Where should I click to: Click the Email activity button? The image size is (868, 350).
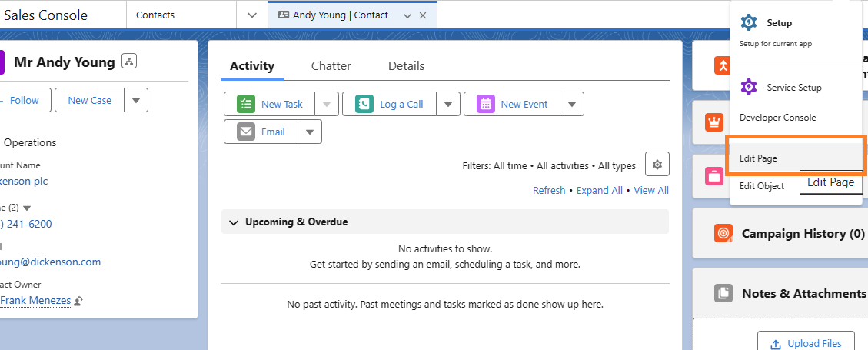261,132
